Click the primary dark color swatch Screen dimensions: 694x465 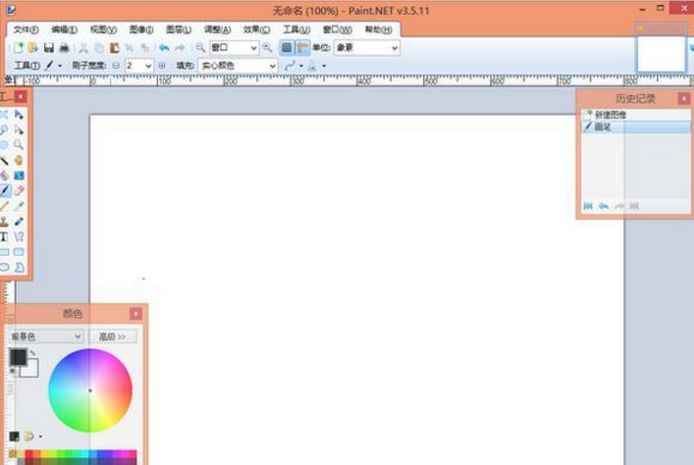tap(18, 357)
